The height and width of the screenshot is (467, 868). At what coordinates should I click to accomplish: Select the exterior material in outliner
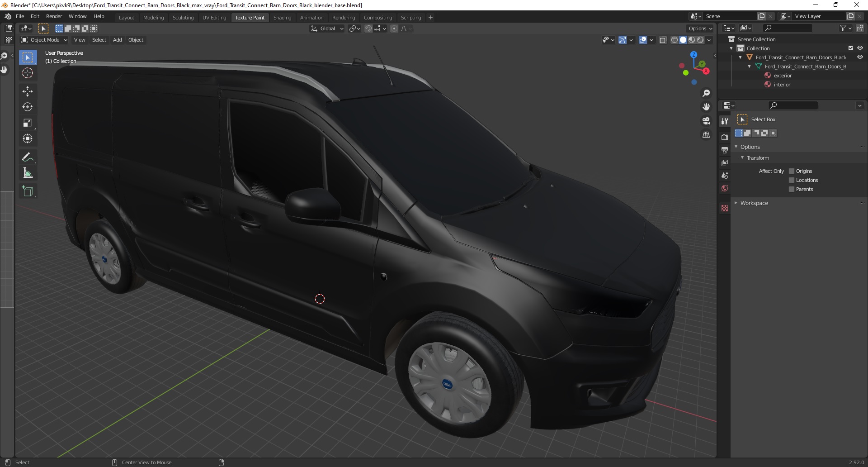(783, 76)
